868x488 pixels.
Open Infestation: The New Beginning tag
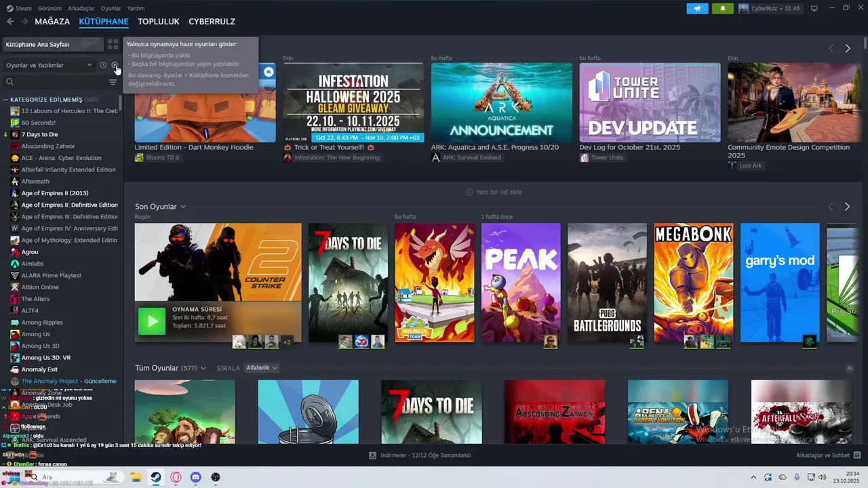[332, 157]
